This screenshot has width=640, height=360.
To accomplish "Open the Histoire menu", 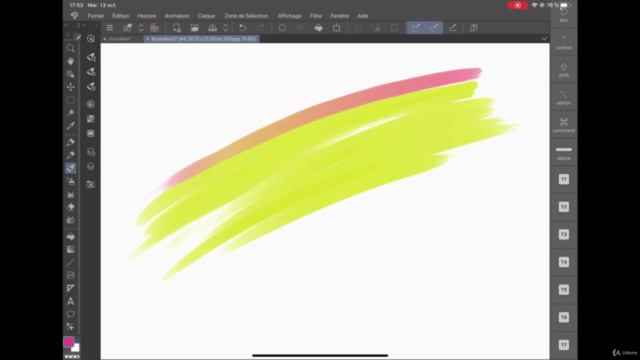I will (x=147, y=16).
